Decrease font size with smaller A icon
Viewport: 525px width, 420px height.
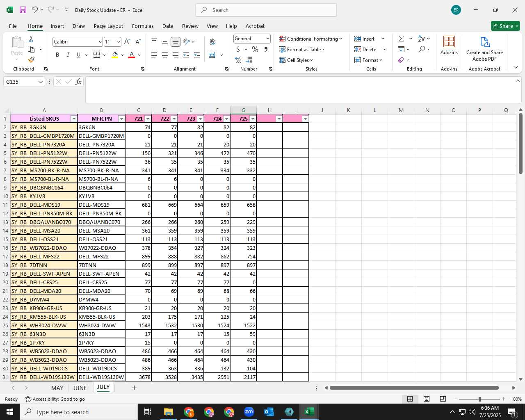138,41
